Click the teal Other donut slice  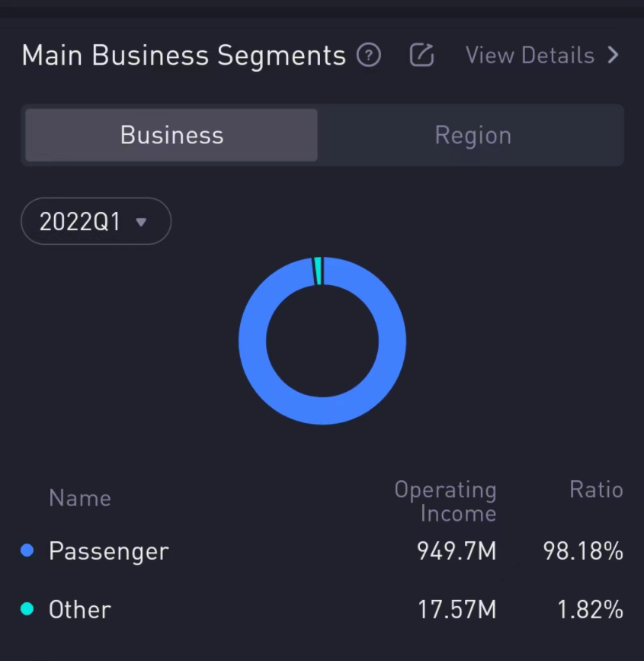pos(319,271)
